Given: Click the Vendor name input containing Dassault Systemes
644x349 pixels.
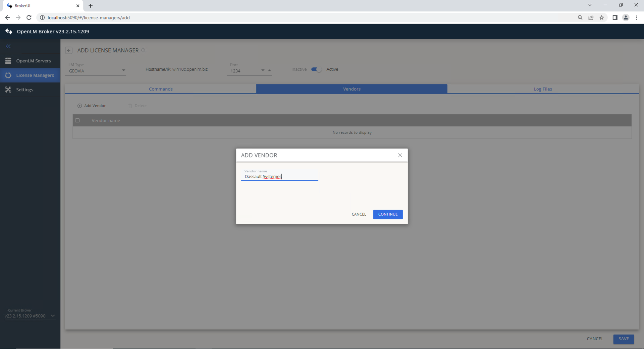Looking at the screenshot, I should (279, 177).
